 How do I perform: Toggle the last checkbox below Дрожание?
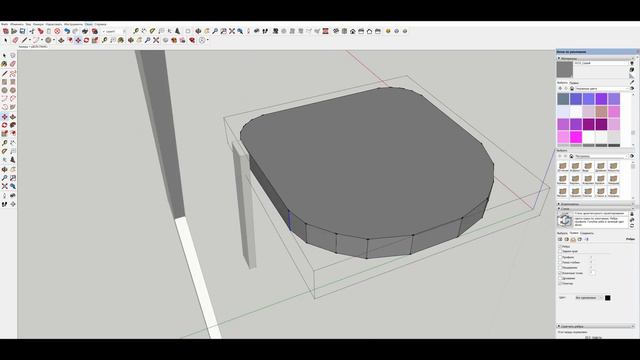click(x=560, y=283)
